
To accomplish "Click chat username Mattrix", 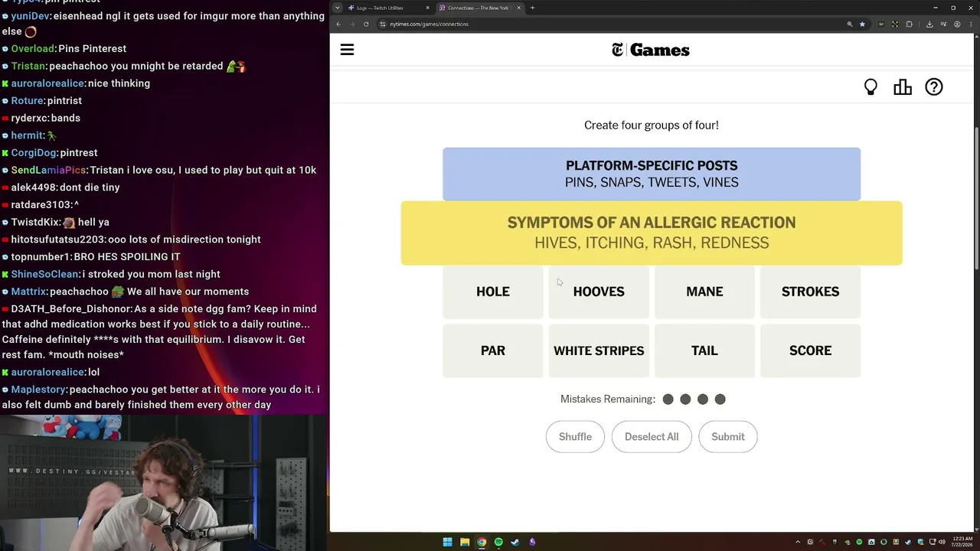I will [28, 292].
